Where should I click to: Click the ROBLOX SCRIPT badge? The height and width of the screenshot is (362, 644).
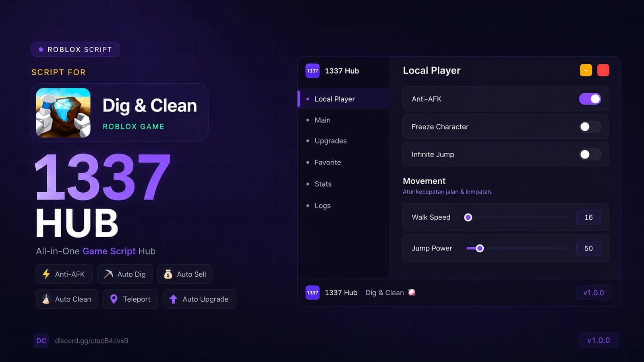(x=76, y=49)
